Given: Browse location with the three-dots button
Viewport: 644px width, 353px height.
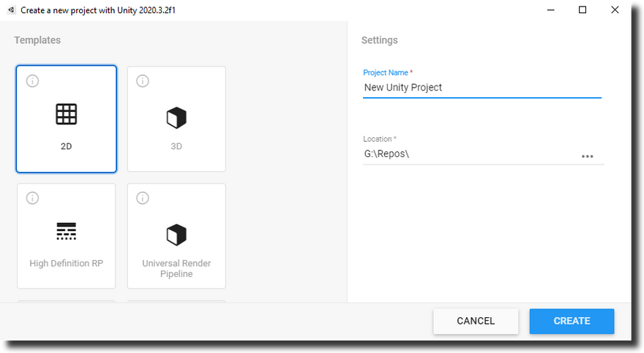Looking at the screenshot, I should [587, 156].
